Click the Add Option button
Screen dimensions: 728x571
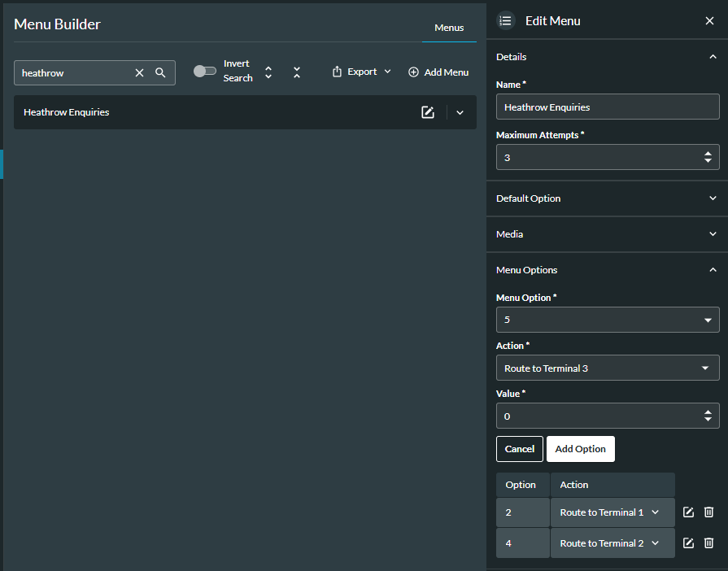[580, 449]
